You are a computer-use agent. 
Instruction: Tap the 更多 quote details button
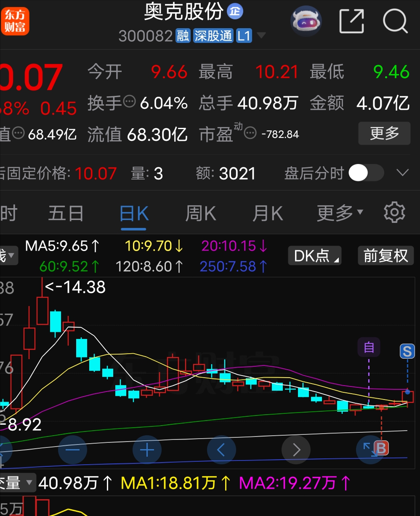click(x=384, y=133)
